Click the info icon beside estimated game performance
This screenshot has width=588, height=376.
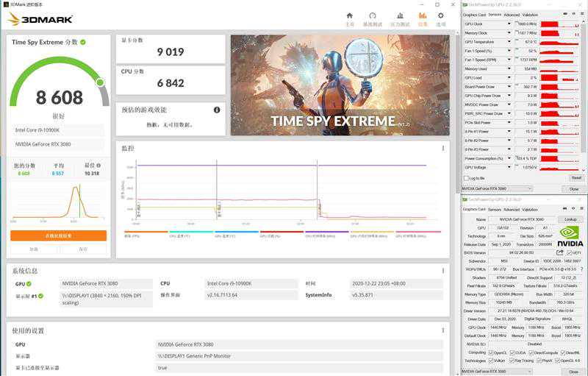coord(217,110)
